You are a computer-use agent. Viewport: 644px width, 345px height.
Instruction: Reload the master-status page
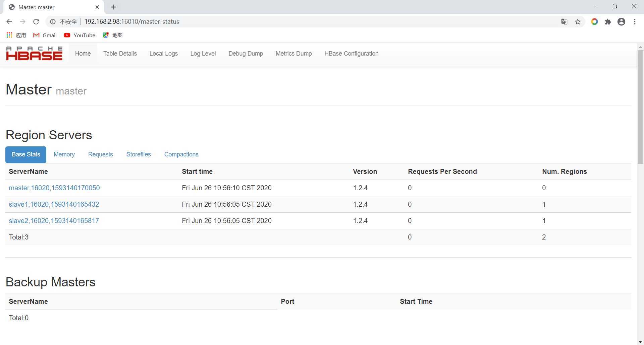[x=36, y=21]
